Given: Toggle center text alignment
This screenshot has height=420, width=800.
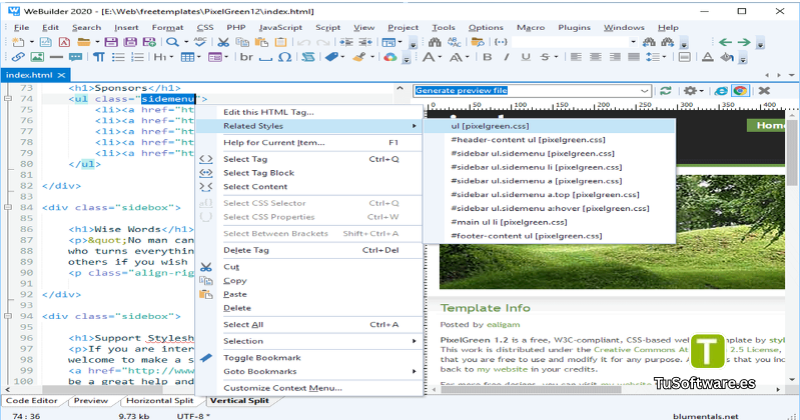Looking at the screenshot, I should coord(595,57).
